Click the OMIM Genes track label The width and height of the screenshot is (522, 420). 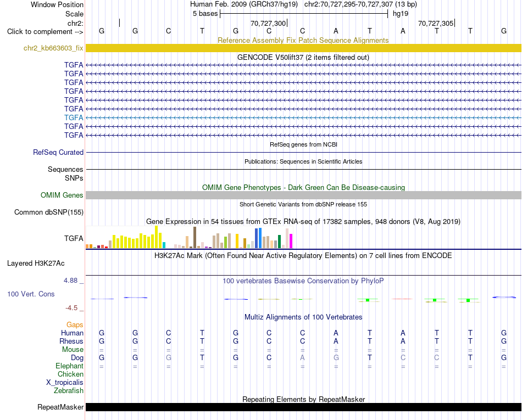(62, 195)
